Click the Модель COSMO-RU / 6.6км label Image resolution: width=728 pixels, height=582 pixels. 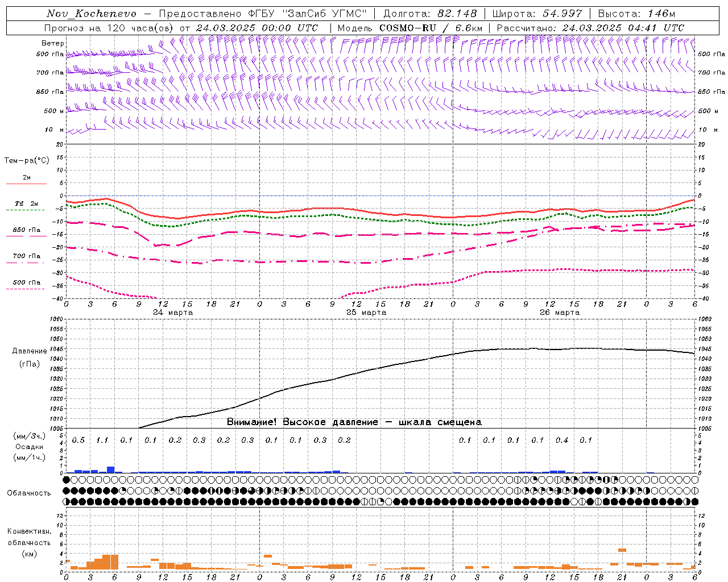(x=410, y=28)
